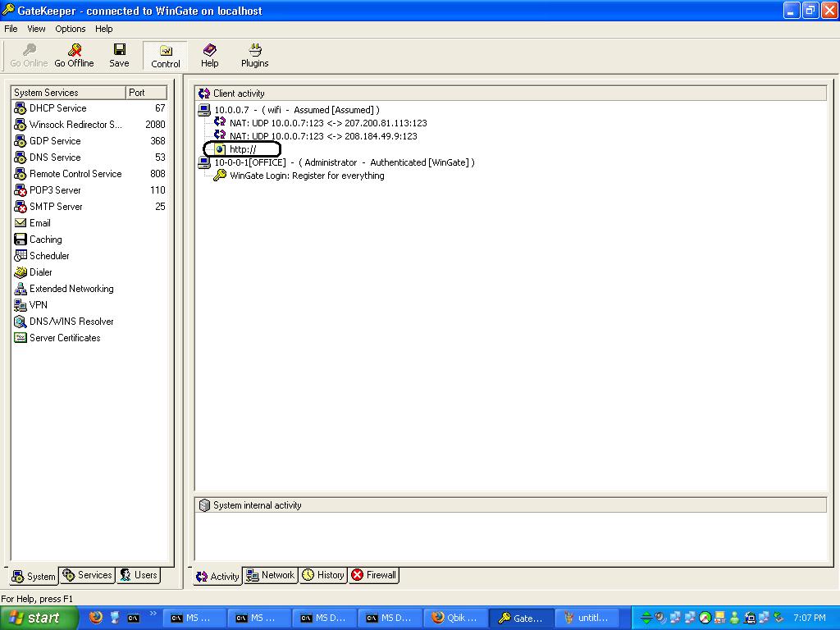The image size is (840, 630).
Task: Select the Remote Control Service entry
Action: 75,174
